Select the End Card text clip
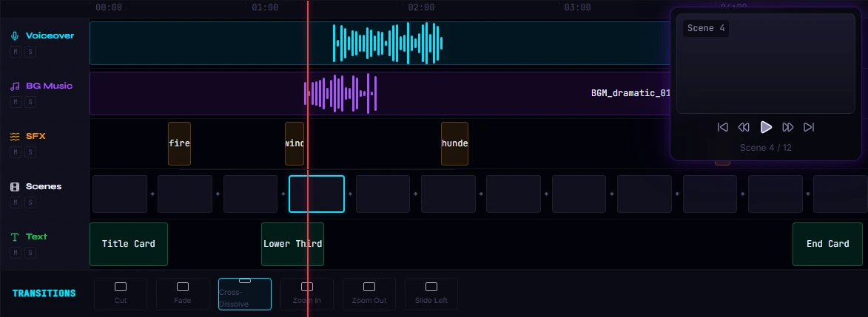The height and width of the screenshot is (317, 868). click(x=827, y=244)
